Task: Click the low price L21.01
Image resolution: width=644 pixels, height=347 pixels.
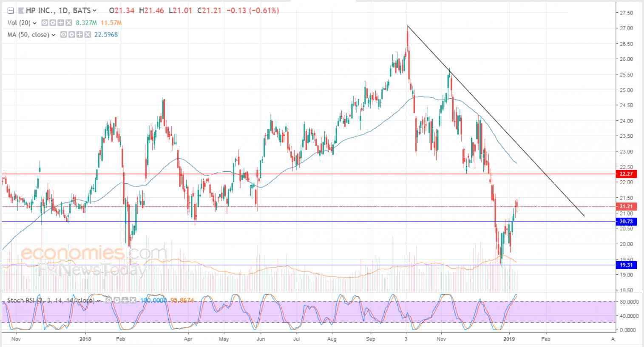Action: tap(181, 11)
